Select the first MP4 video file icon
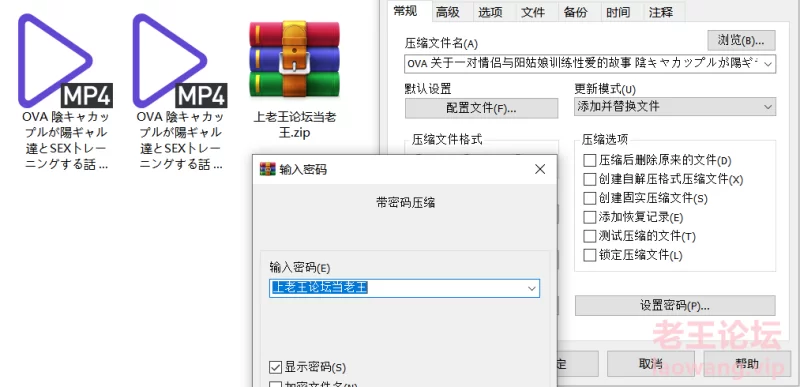The height and width of the screenshot is (387, 800). tap(65, 60)
